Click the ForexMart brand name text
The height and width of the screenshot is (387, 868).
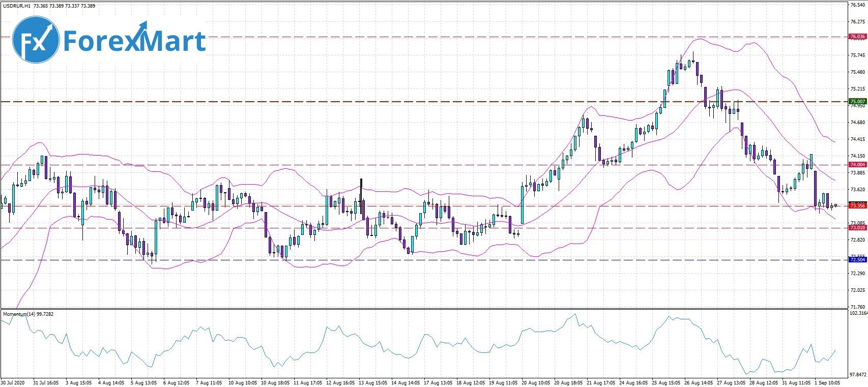[x=135, y=40]
